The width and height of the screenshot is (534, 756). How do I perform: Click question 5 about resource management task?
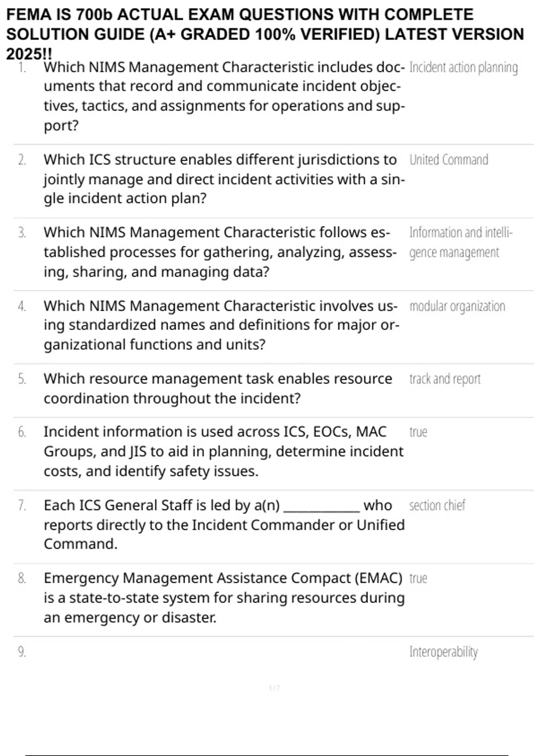pyautogui.click(x=218, y=388)
